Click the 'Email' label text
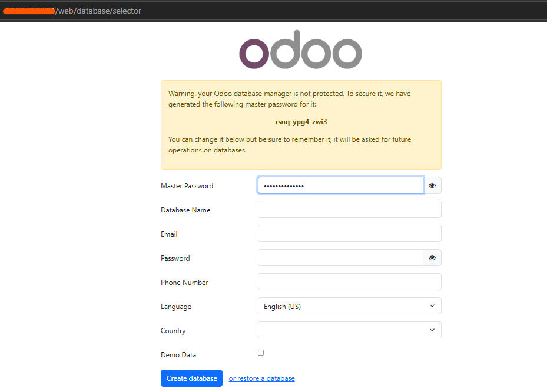Image resolution: width=547 pixels, height=392 pixels. point(169,234)
